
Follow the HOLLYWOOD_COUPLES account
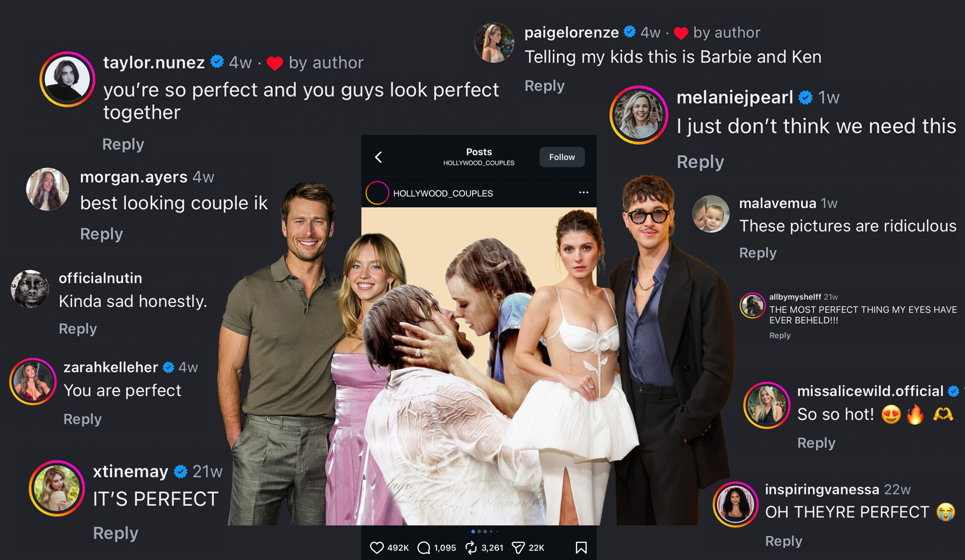point(561,157)
